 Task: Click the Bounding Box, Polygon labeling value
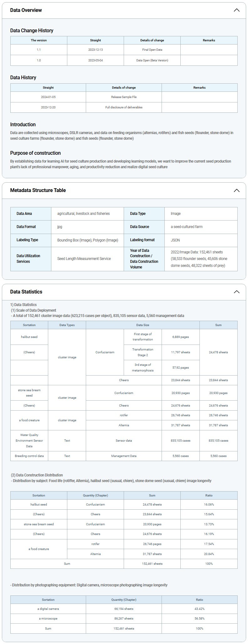(x=88, y=240)
